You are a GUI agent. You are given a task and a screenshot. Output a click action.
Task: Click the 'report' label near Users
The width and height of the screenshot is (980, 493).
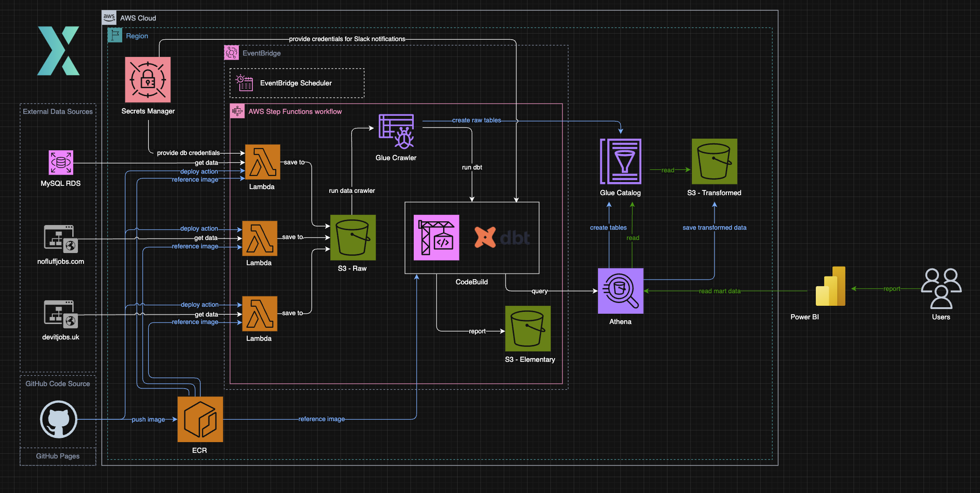[892, 289]
